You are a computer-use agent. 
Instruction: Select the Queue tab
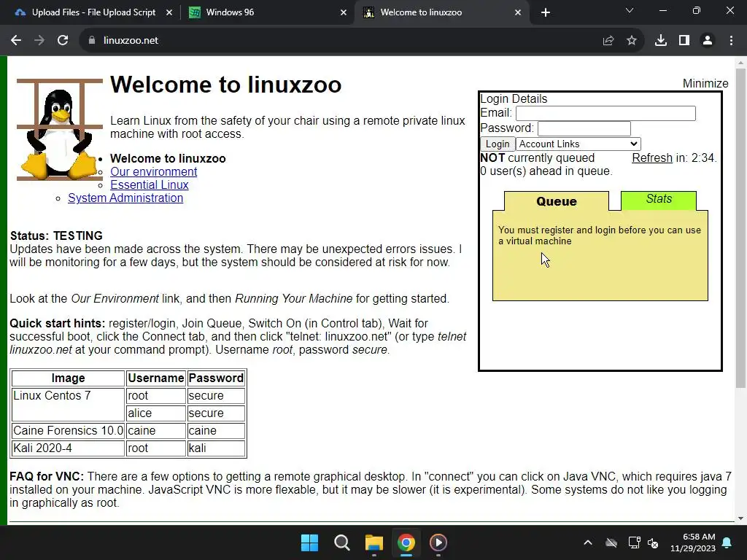coord(556,201)
